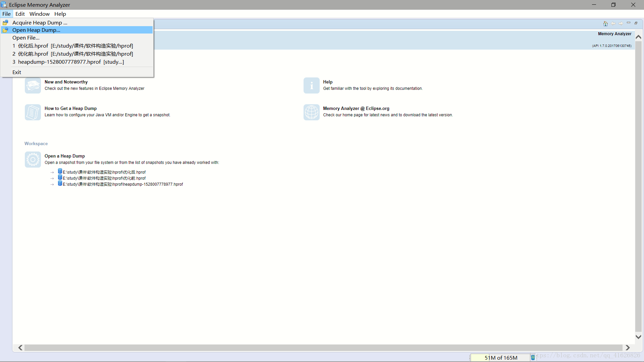The width and height of the screenshot is (644, 362).
Task: Click the New and Noteworthy icon
Action: tap(33, 85)
